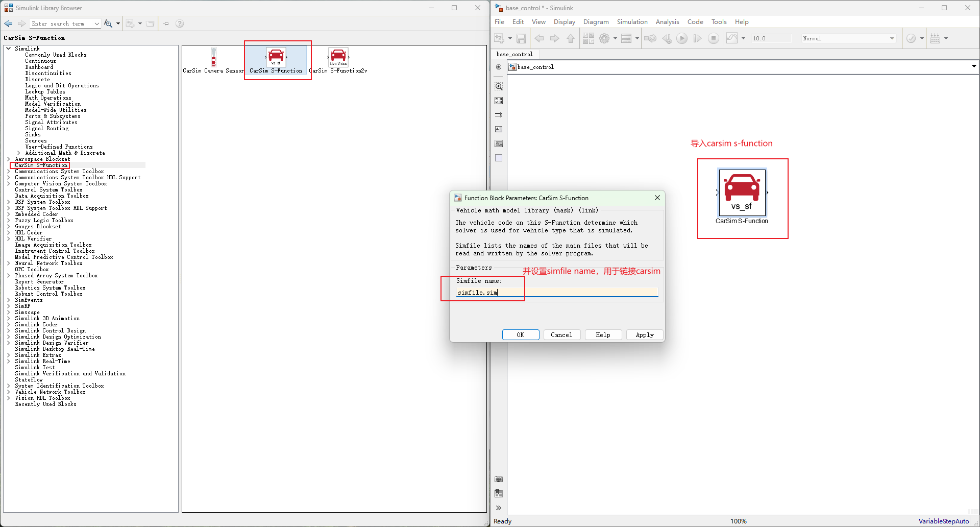980x527 pixels.
Task: Click the Library Browser icon in Simulink toolbar
Action: [589, 38]
